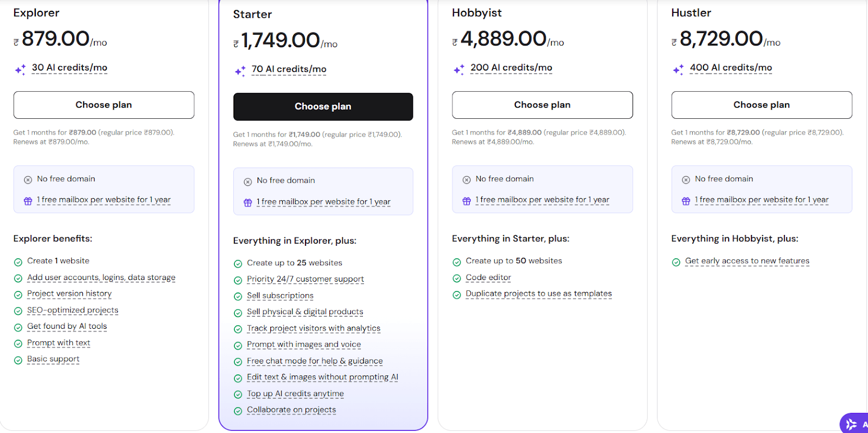Click sparkle icon beside 400 AI credits
The image size is (868, 433).
pos(678,69)
